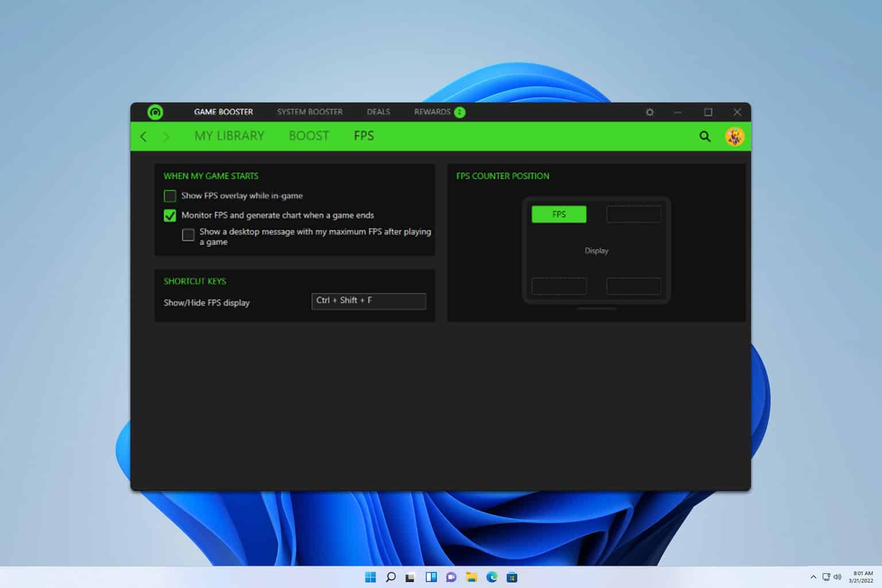Image resolution: width=882 pixels, height=588 pixels.
Task: Open network icon in system tray
Action: coord(826,577)
